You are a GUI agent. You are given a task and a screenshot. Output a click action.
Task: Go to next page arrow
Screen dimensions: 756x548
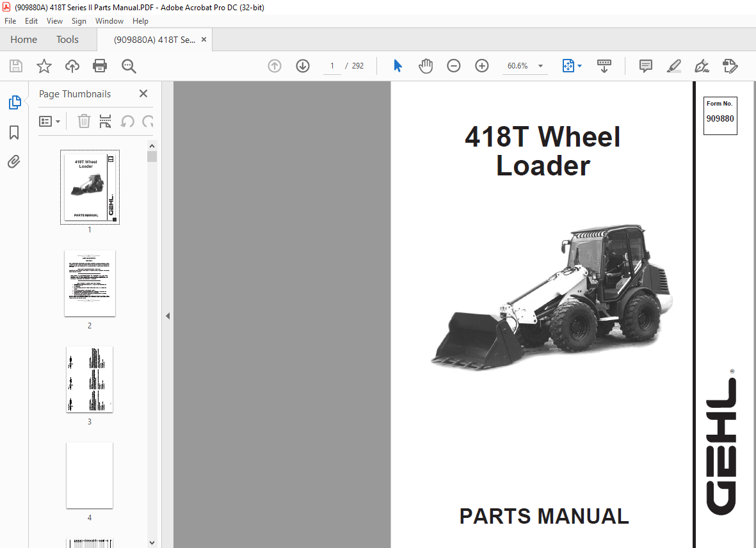tap(303, 66)
